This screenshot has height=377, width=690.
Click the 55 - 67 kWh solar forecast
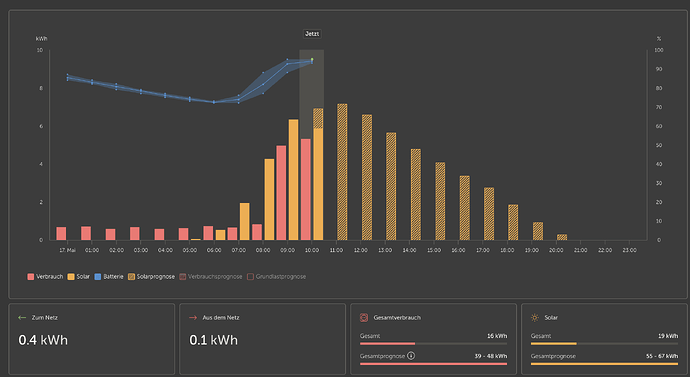pos(662,356)
